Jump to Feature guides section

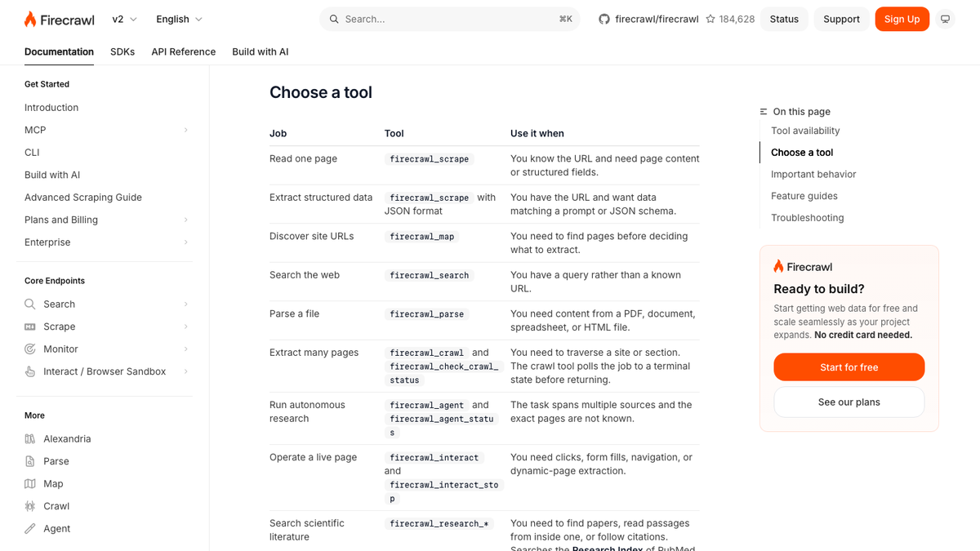pos(804,196)
